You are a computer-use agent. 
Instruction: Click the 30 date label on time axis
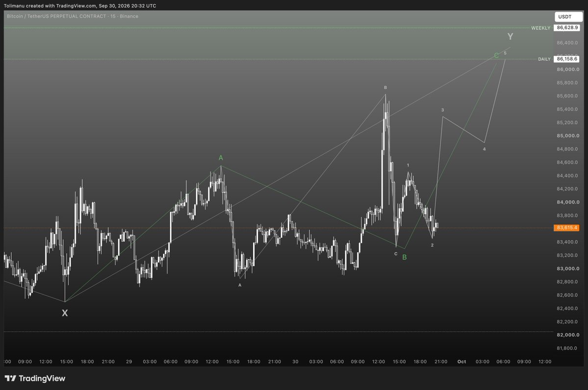[296, 362]
